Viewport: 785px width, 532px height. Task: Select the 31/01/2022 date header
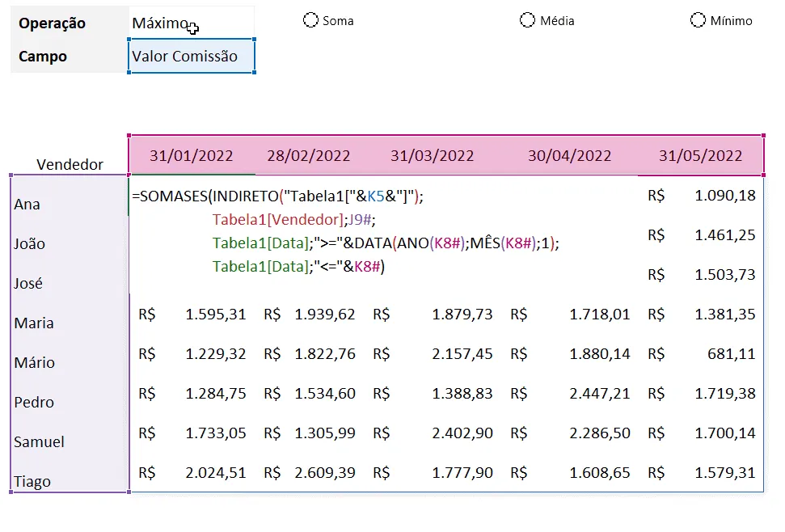(x=192, y=156)
